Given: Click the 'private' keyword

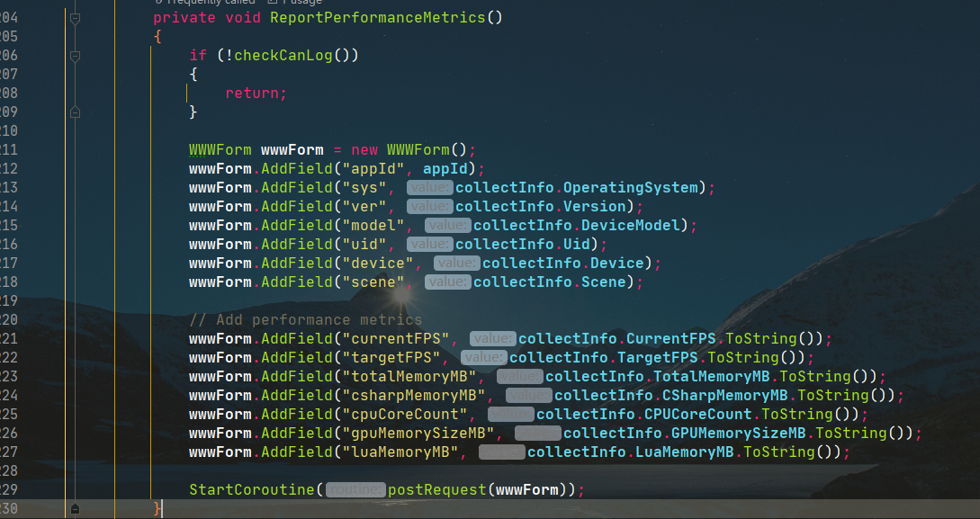Looking at the screenshot, I should tap(184, 17).
